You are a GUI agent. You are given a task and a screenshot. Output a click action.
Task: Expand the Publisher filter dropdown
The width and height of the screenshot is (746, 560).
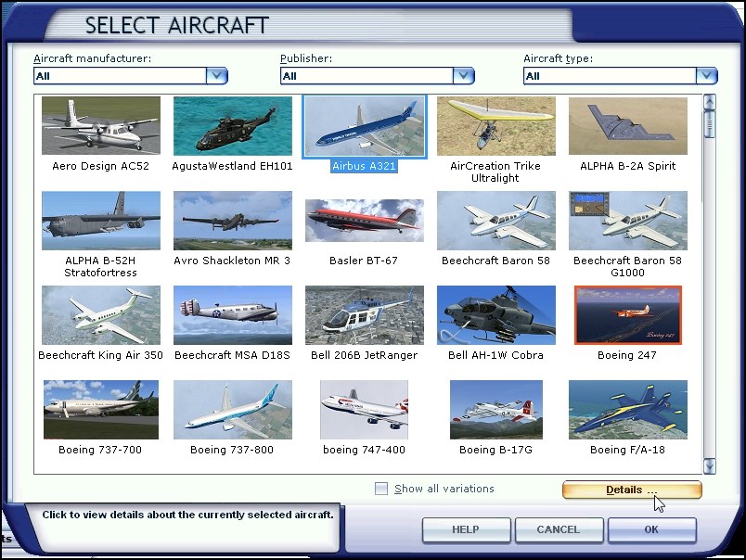(x=463, y=76)
